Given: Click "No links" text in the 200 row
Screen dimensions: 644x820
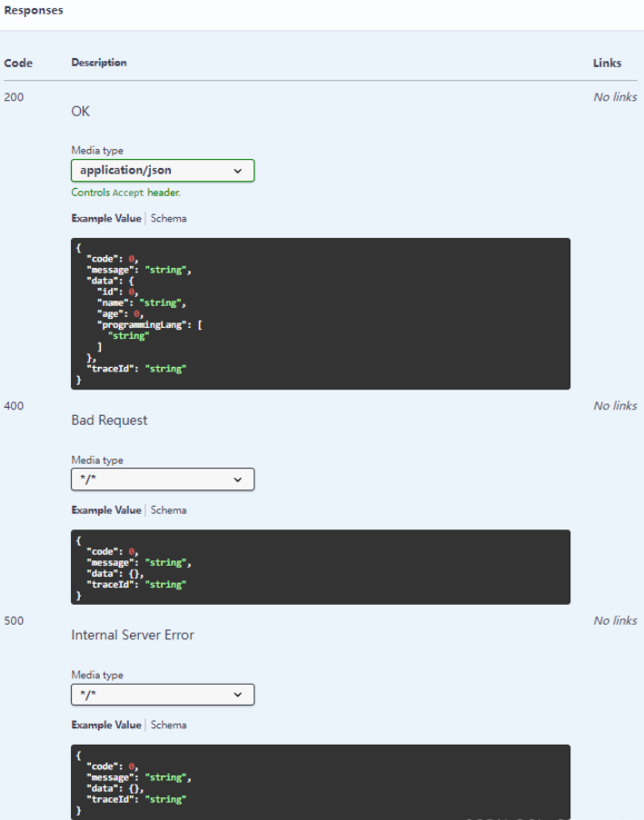Looking at the screenshot, I should click(x=615, y=97).
